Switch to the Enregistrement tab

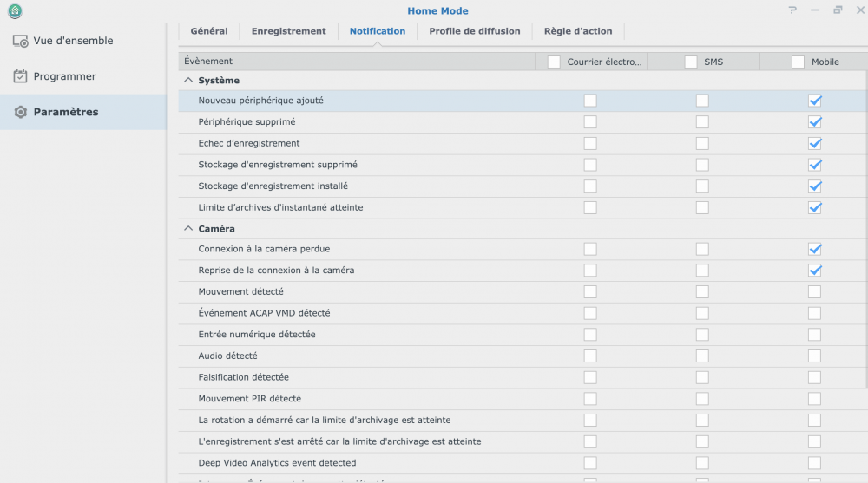[288, 31]
